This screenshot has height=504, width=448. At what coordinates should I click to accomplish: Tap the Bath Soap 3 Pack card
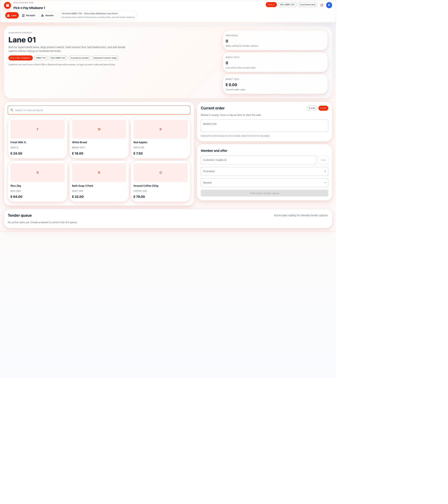point(99,181)
